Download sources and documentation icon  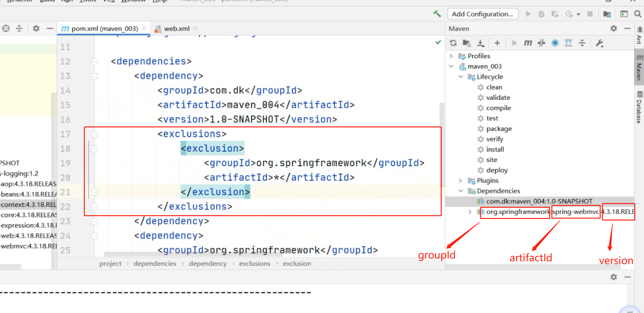click(481, 43)
